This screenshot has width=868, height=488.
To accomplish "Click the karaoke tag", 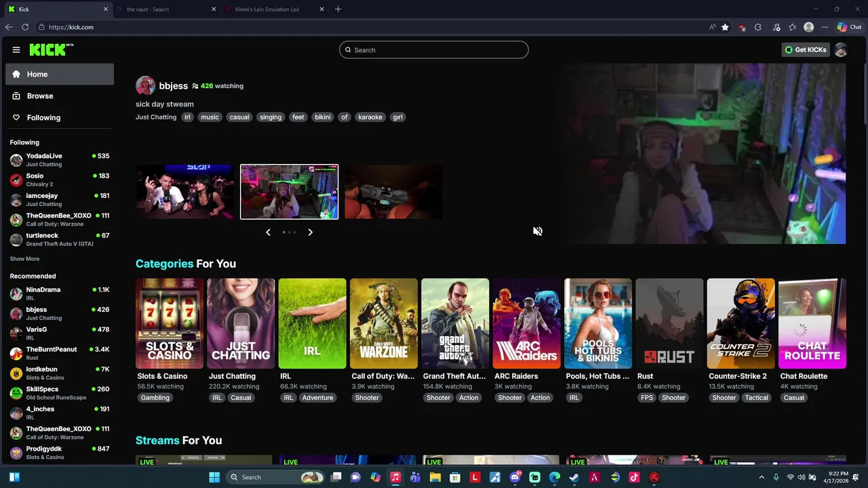I will pyautogui.click(x=370, y=117).
